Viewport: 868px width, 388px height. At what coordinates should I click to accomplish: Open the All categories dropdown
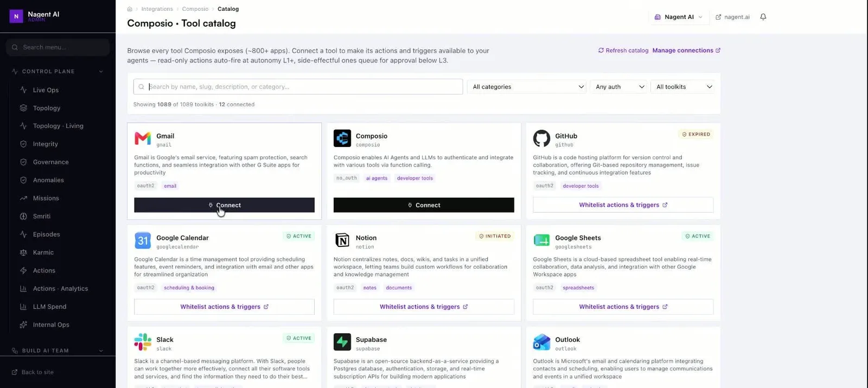(526, 87)
